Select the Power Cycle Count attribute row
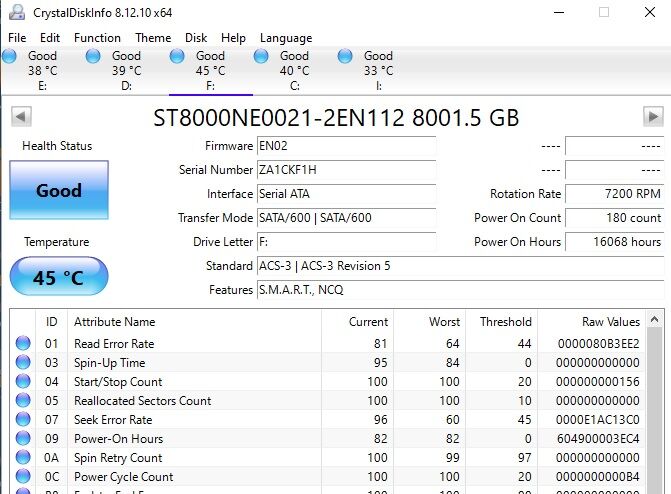Image resolution: width=671 pixels, height=494 pixels. (328, 476)
